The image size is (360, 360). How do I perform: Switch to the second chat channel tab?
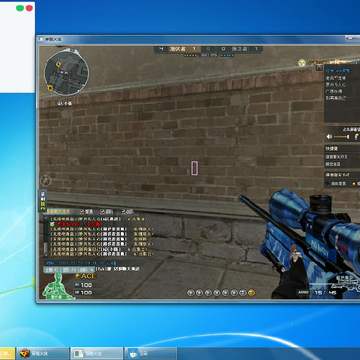click(x=69, y=269)
